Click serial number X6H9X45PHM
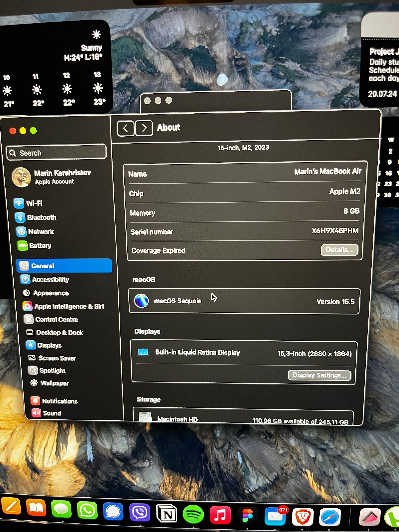 (x=335, y=231)
